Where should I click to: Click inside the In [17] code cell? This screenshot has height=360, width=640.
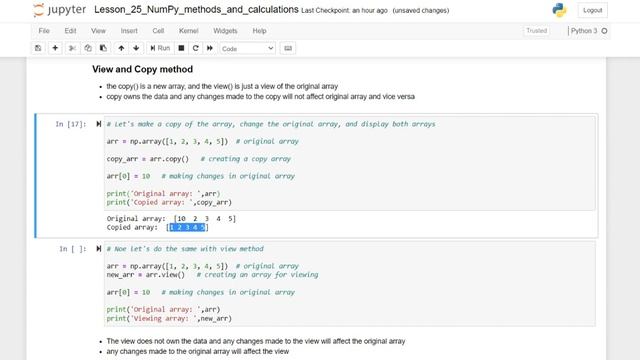pos(349,163)
